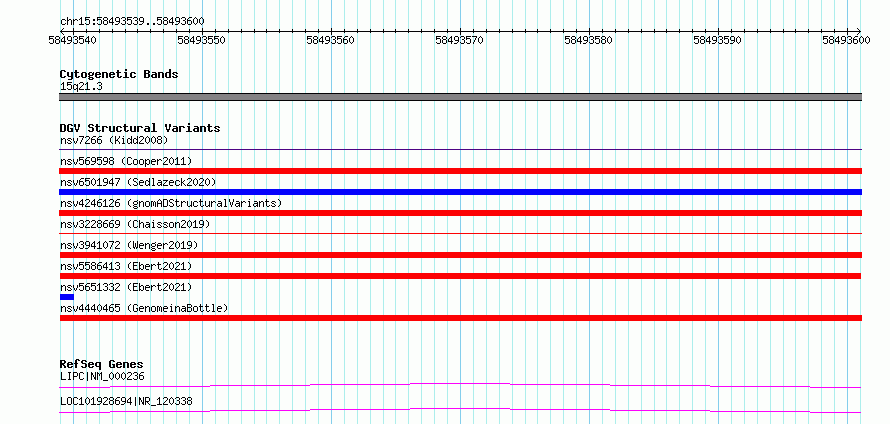The image size is (890, 424).
Task: Click the red bar for nsv3941072
Action: coord(460,255)
